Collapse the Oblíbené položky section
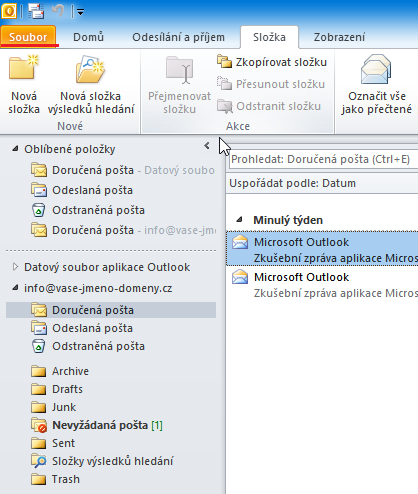418x494 pixels. tap(15, 149)
